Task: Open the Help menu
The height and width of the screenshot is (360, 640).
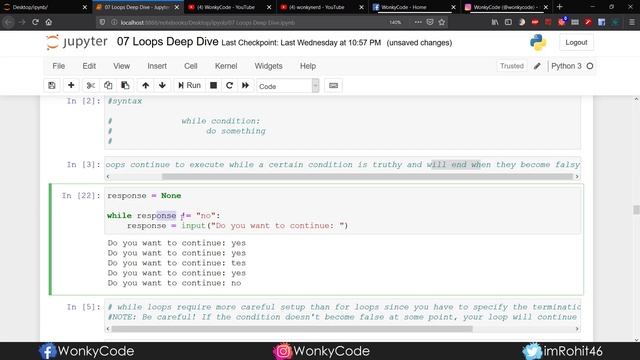Action: [x=308, y=66]
